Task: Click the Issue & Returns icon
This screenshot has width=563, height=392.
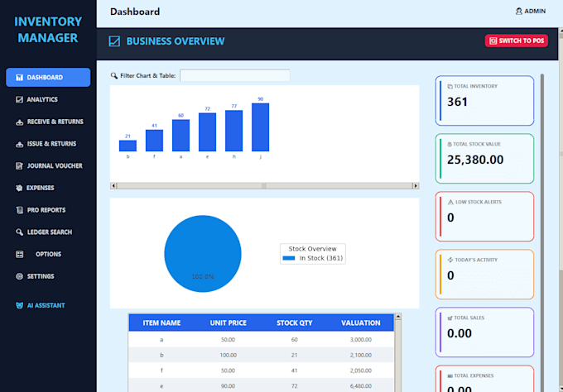Action: click(19, 144)
